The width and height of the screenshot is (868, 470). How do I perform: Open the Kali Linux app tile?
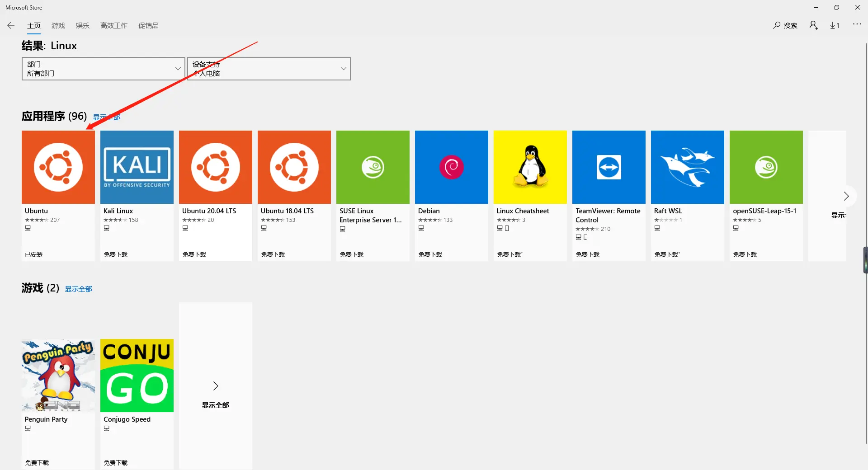(137, 167)
